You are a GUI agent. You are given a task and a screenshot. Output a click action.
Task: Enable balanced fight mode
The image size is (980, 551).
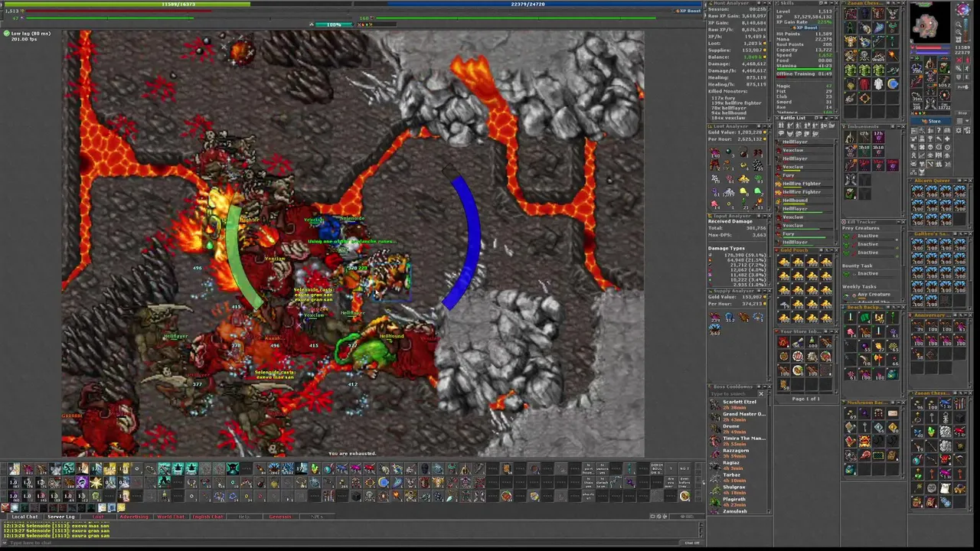point(959,68)
